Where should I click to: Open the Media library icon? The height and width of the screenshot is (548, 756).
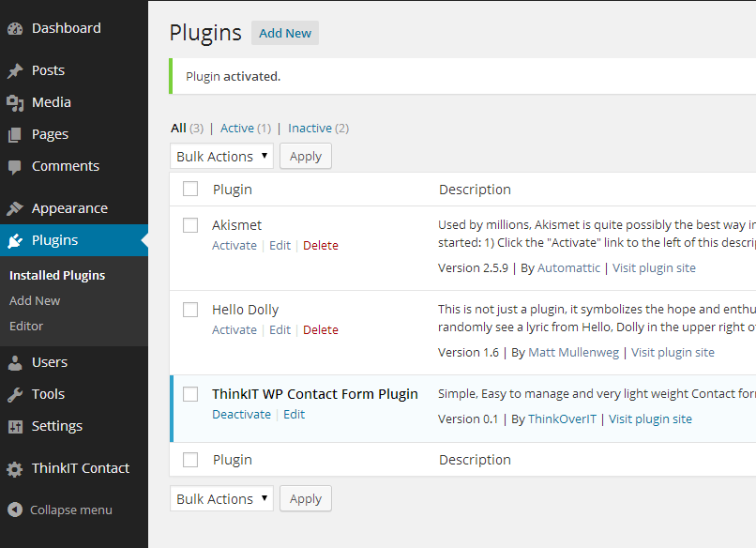(16, 101)
